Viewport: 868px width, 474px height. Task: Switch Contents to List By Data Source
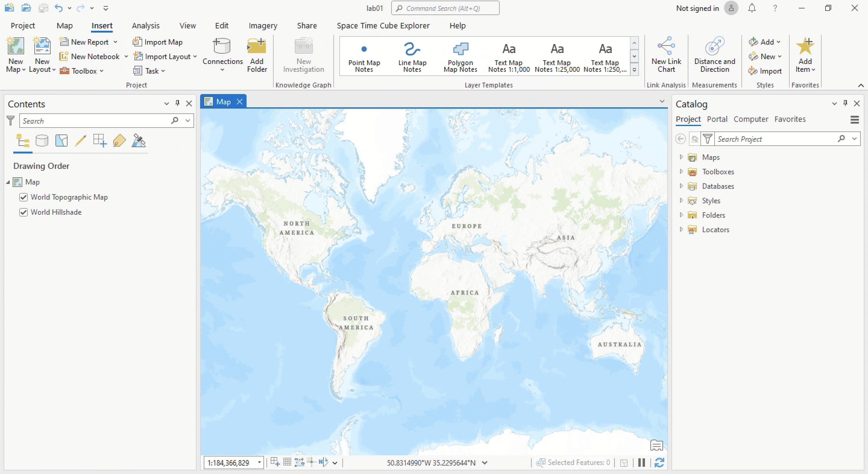pos(42,141)
